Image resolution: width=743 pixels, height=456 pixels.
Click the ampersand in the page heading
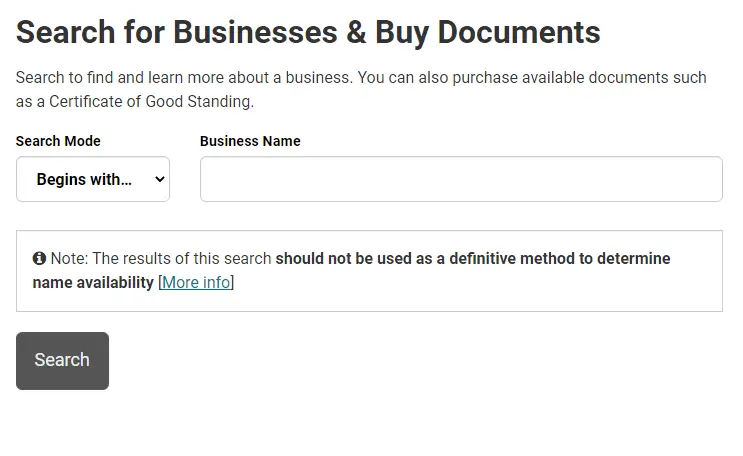coord(356,32)
